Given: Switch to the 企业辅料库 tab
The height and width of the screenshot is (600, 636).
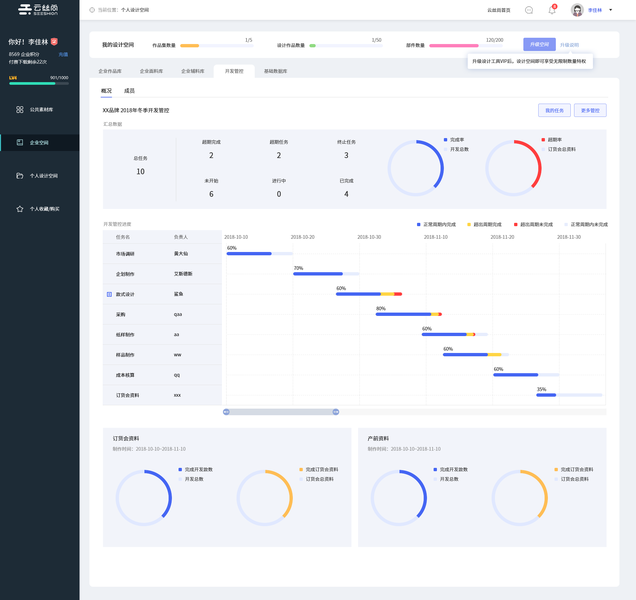Looking at the screenshot, I should [x=193, y=71].
